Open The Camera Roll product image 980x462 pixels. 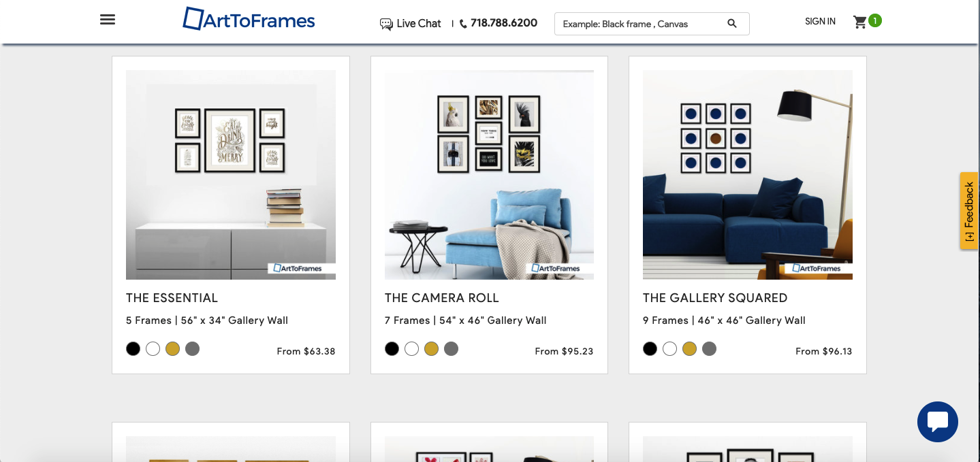(489, 175)
